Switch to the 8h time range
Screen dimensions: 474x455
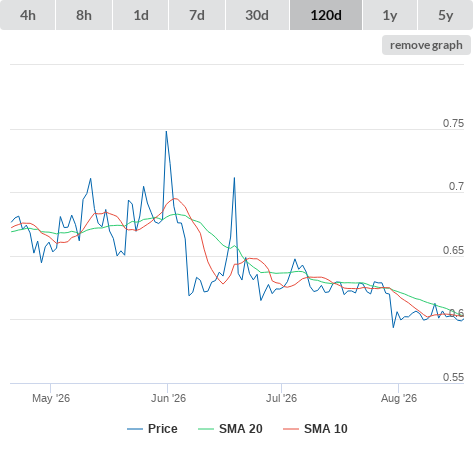pos(84,15)
